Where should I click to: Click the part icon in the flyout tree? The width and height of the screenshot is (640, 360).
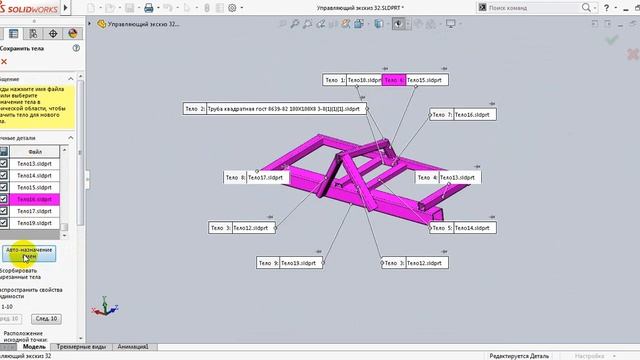[x=101, y=24]
